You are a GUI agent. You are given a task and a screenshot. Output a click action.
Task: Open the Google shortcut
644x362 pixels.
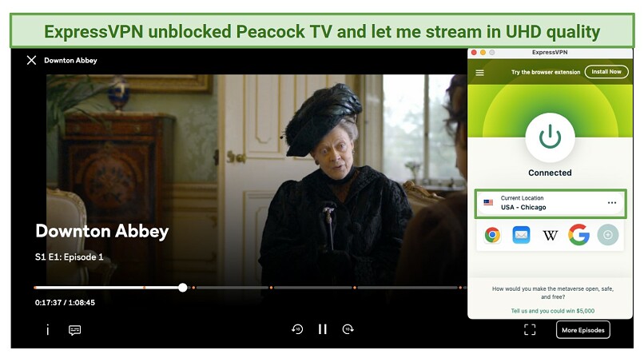point(578,235)
